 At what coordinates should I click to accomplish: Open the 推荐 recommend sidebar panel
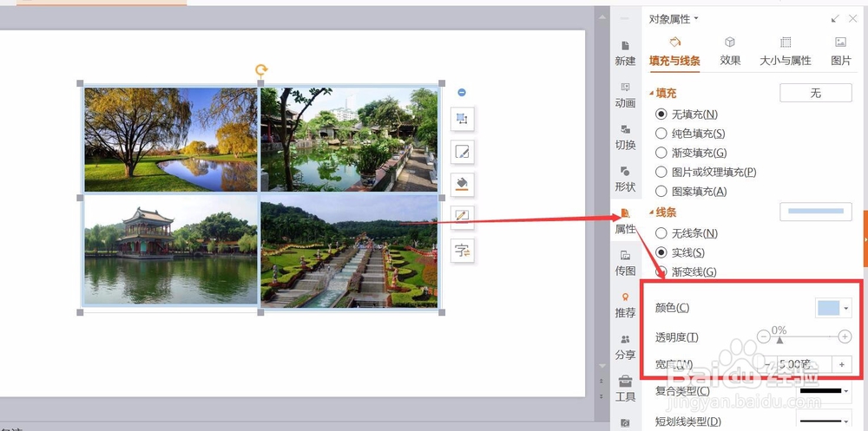(x=625, y=305)
